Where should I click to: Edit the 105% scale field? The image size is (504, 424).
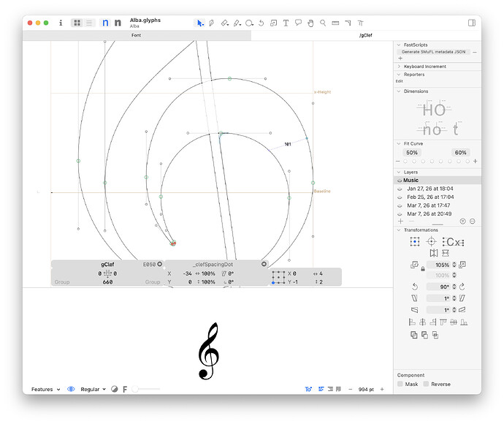(x=439, y=265)
